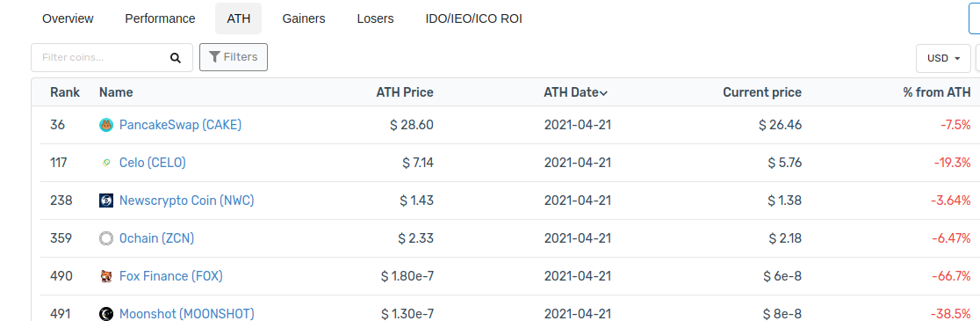Click the 0chain coin logo icon

point(106,238)
